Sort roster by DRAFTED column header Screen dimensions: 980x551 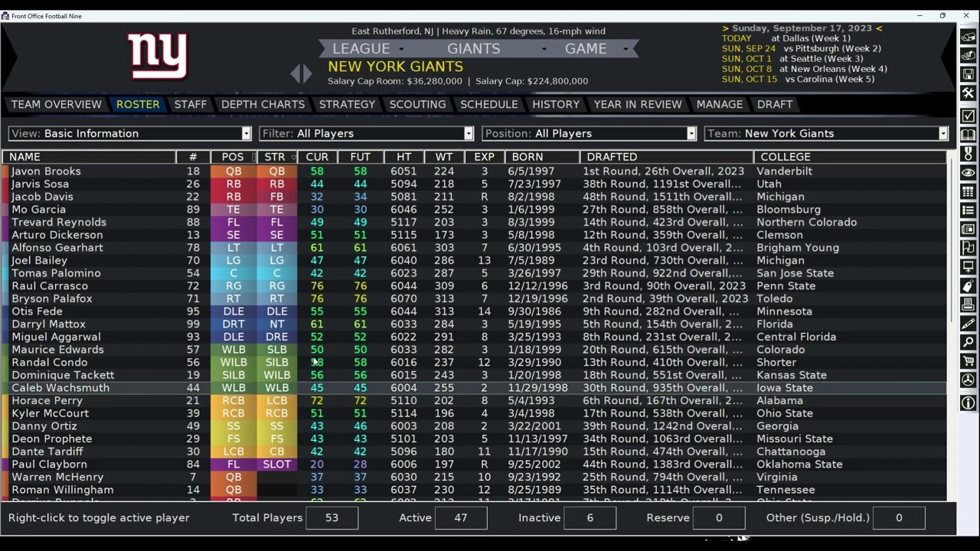tap(666, 157)
